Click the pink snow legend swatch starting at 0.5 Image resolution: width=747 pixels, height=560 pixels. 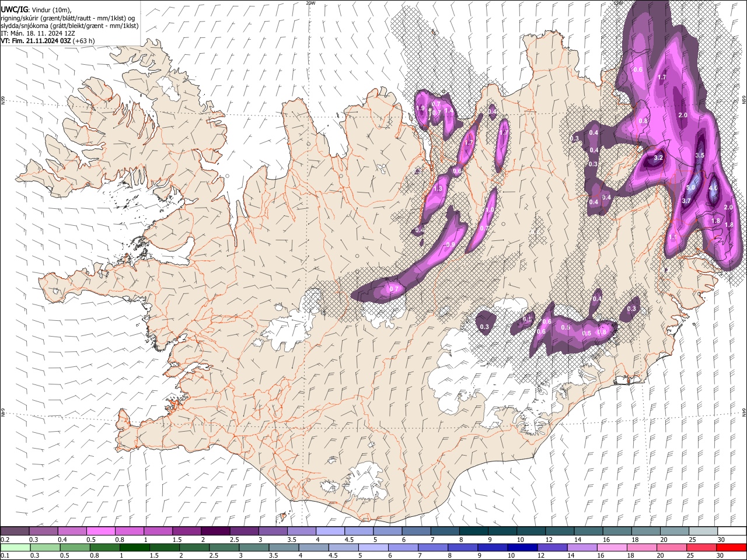101,531
